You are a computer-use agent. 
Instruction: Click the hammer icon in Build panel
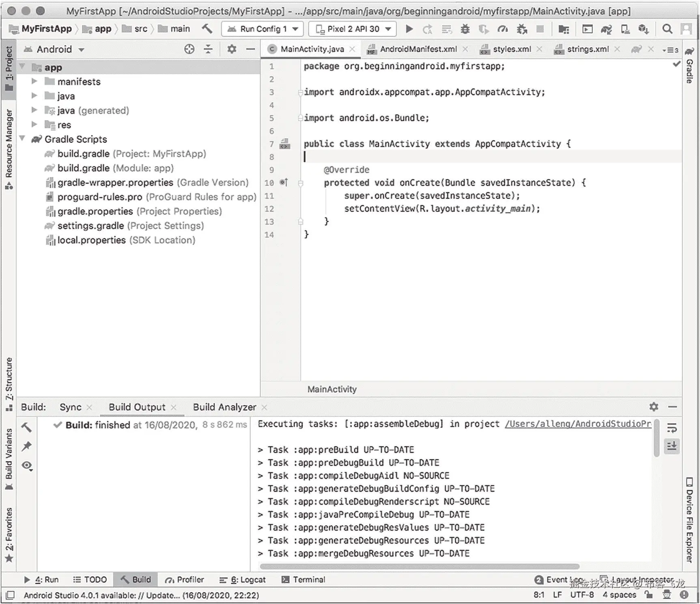click(26, 427)
